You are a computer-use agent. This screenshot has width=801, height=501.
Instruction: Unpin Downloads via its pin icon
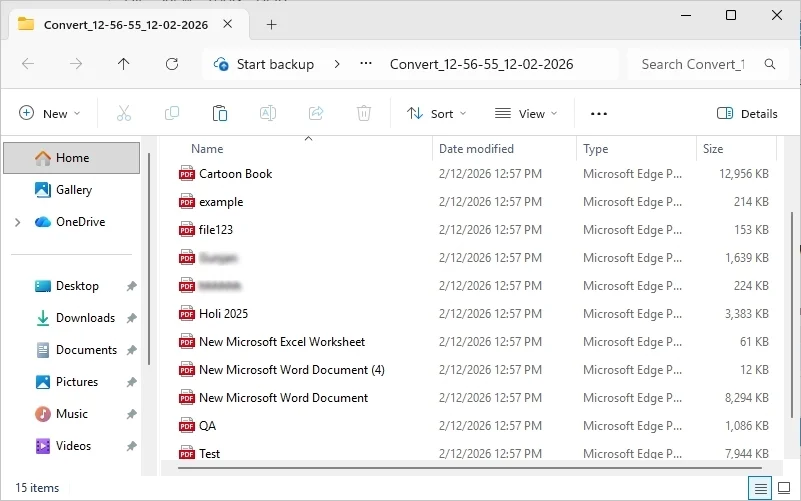coord(131,318)
